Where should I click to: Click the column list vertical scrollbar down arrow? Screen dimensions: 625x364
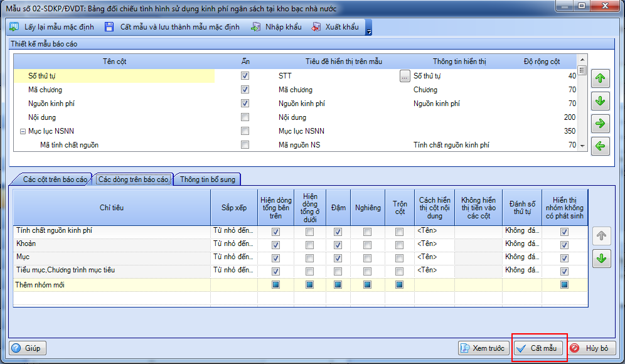click(582, 145)
